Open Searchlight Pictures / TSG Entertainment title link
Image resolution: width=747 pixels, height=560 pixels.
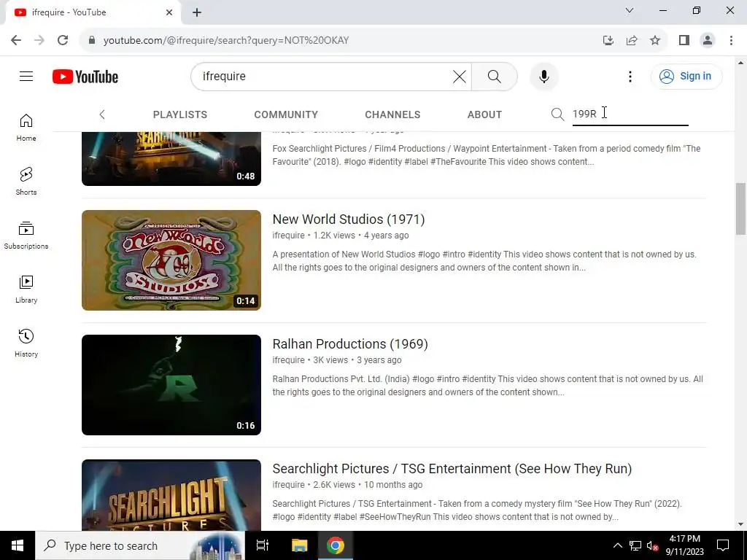point(452,469)
